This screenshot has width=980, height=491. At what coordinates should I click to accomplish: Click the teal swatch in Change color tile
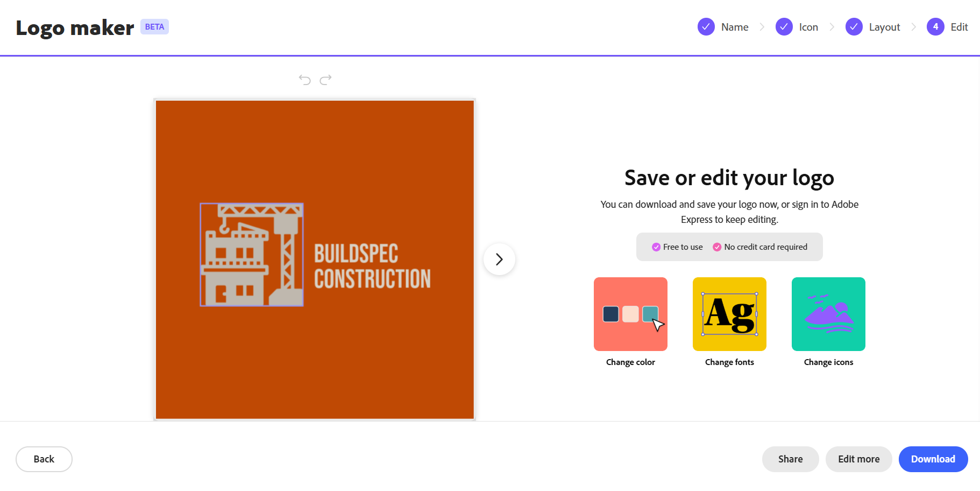click(x=650, y=313)
